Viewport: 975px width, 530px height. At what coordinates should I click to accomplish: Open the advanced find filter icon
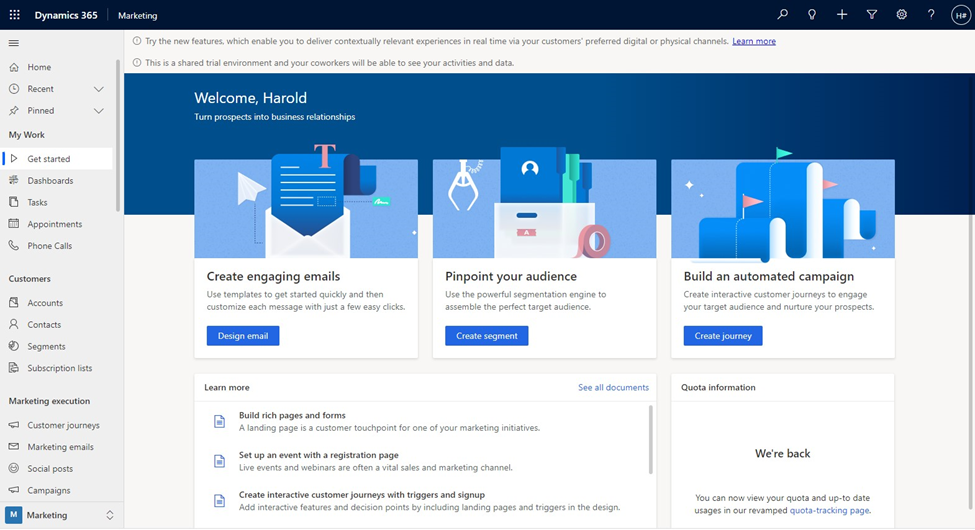click(872, 15)
